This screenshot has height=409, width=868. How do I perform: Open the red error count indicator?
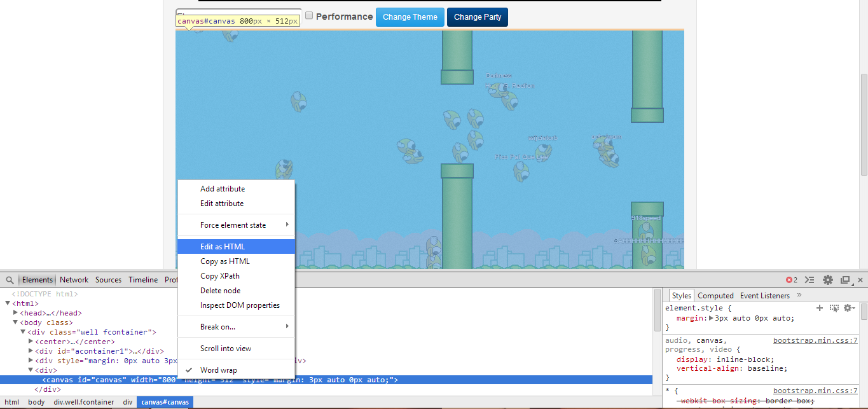(792, 280)
